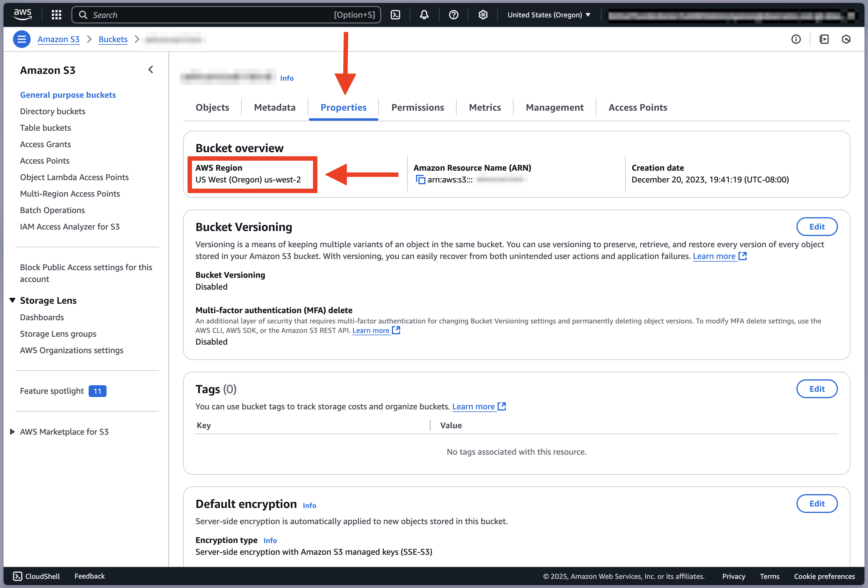This screenshot has width=868, height=588.
Task: Open the help question mark menu
Action: coord(453,15)
